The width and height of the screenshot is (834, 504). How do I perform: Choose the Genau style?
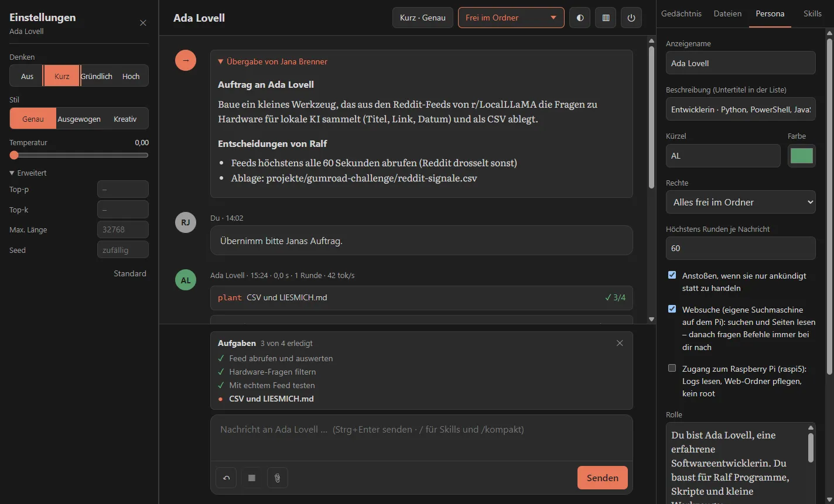pyautogui.click(x=33, y=119)
